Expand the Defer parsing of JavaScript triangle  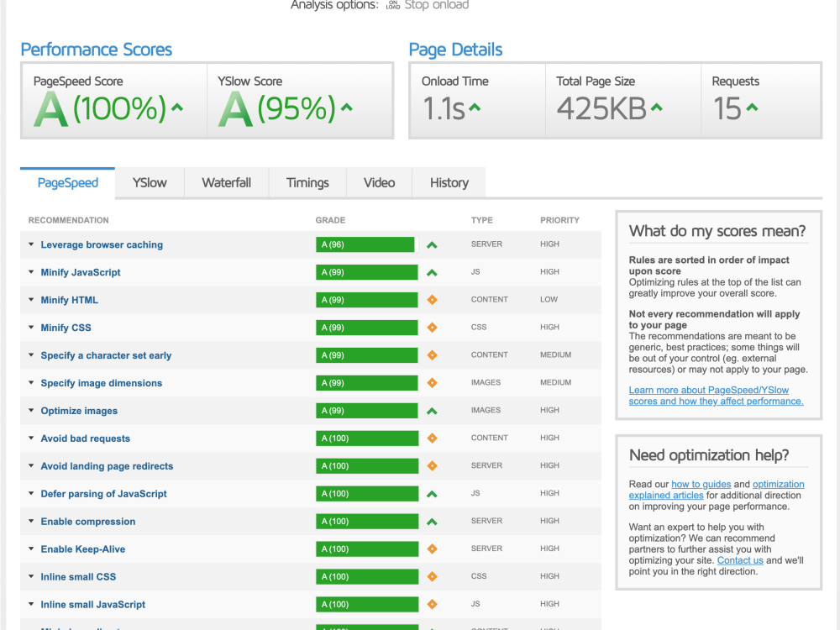point(31,493)
